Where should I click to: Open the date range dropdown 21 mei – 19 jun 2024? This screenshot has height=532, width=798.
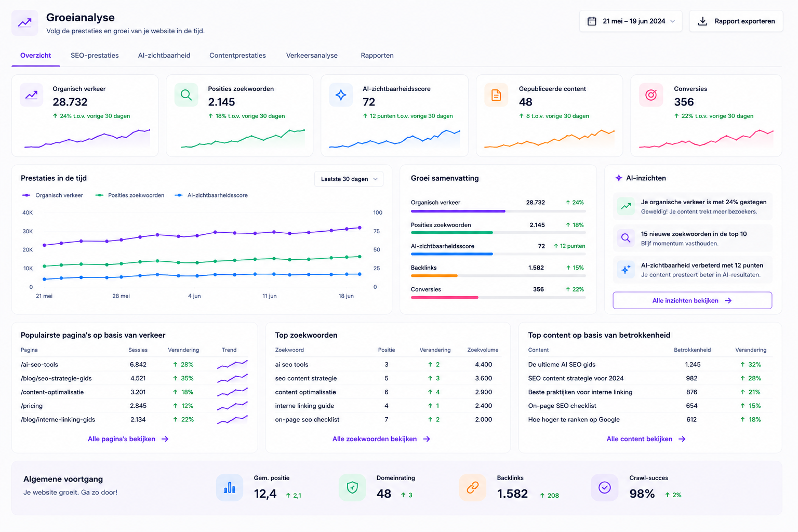pos(631,21)
